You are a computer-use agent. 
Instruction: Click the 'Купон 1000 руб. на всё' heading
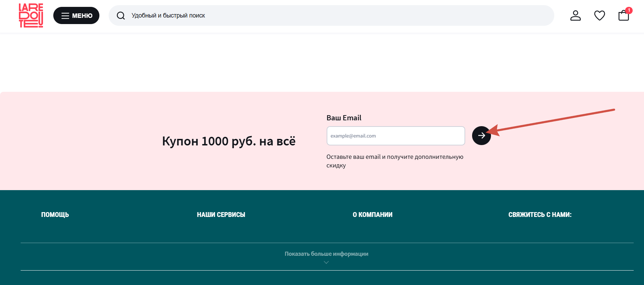pyautogui.click(x=229, y=141)
